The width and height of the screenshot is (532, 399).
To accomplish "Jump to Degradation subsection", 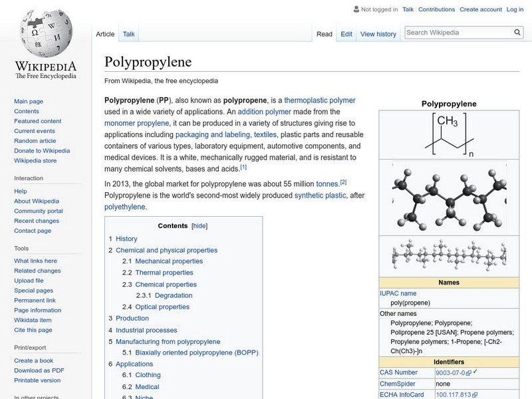I will (174, 295).
